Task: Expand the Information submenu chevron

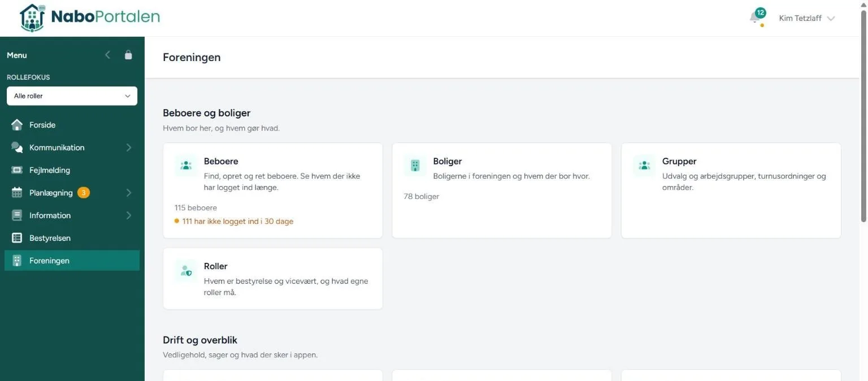Action: (x=129, y=215)
